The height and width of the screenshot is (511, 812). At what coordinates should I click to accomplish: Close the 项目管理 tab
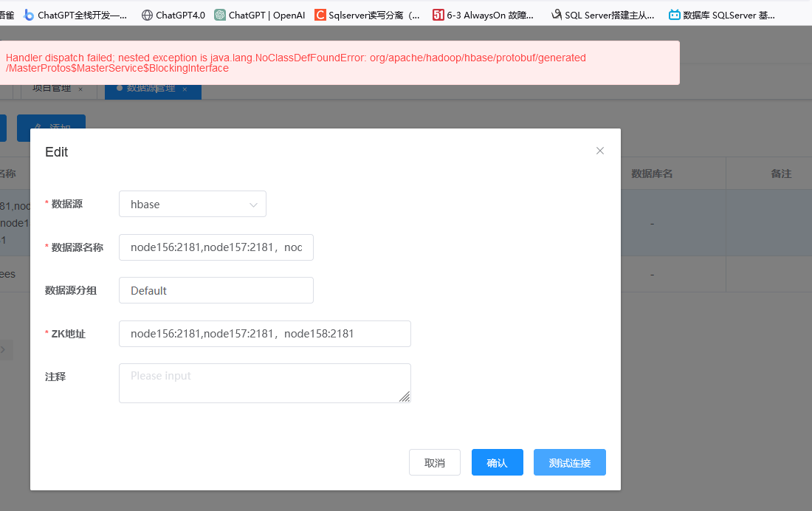pos(80,89)
